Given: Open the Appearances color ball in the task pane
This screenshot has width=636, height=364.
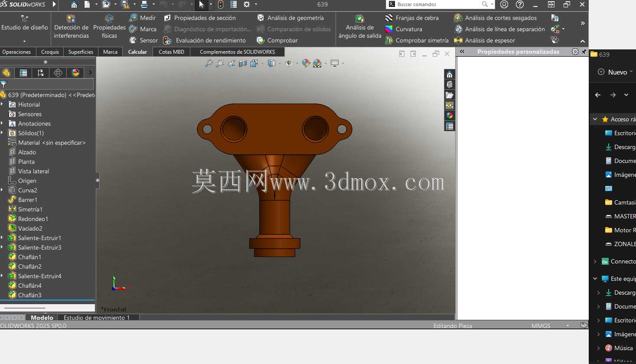Looking at the screenshot, I should pyautogui.click(x=450, y=115).
